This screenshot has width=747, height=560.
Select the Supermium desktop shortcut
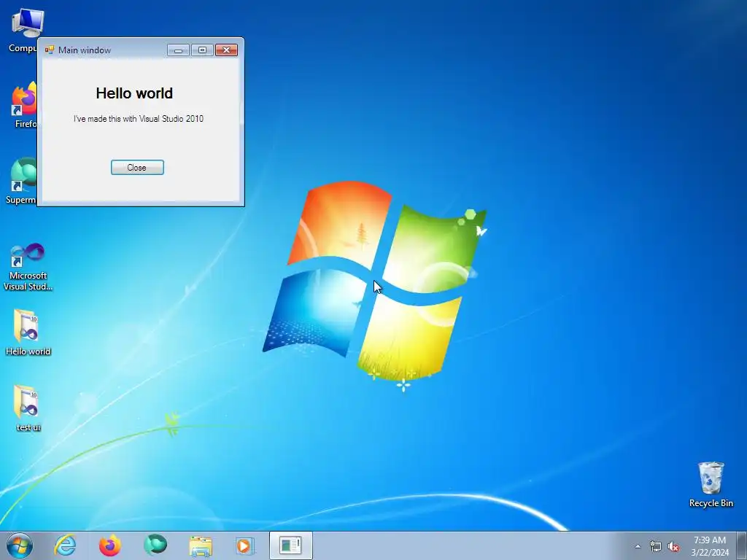(x=23, y=181)
